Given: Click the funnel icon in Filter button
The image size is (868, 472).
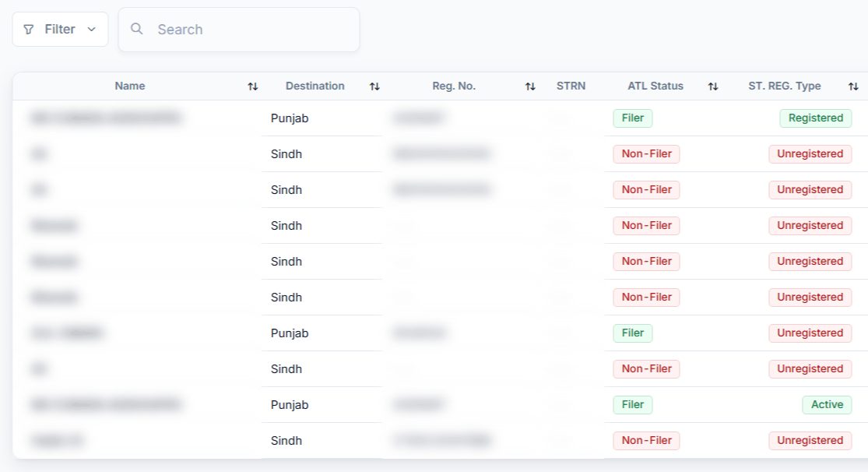Looking at the screenshot, I should pyautogui.click(x=29, y=30).
